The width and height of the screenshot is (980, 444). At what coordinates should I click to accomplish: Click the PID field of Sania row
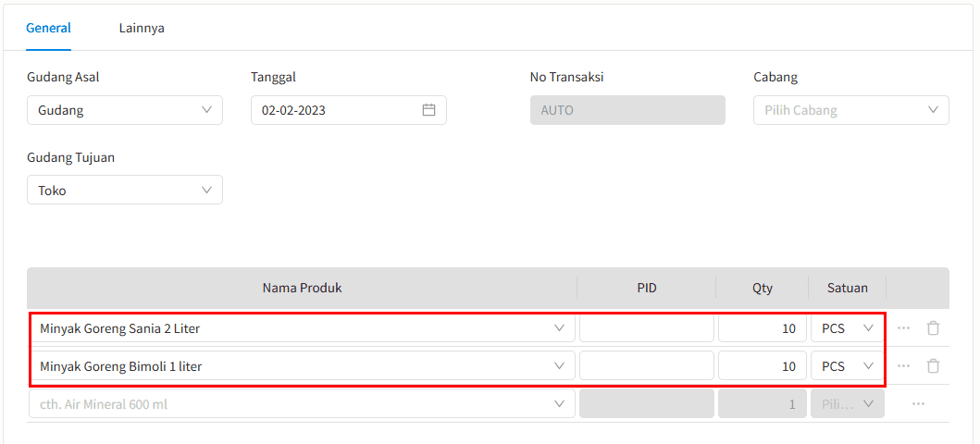[x=646, y=328]
